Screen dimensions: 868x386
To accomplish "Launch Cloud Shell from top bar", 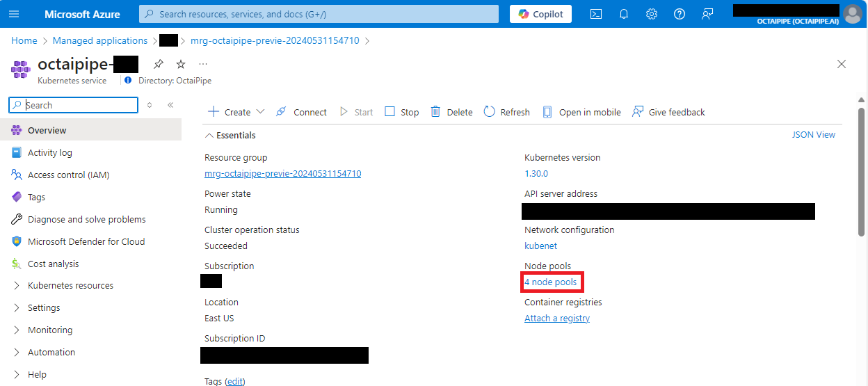I will coord(595,14).
